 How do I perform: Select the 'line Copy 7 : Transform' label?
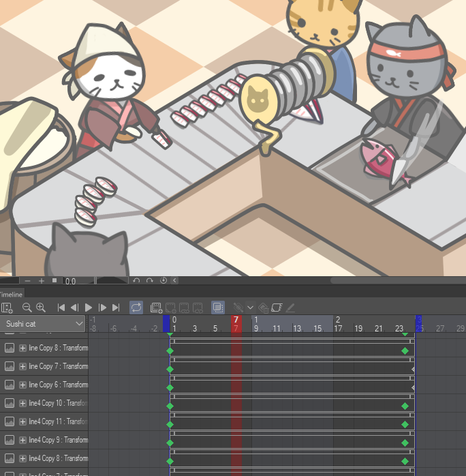[x=58, y=366]
